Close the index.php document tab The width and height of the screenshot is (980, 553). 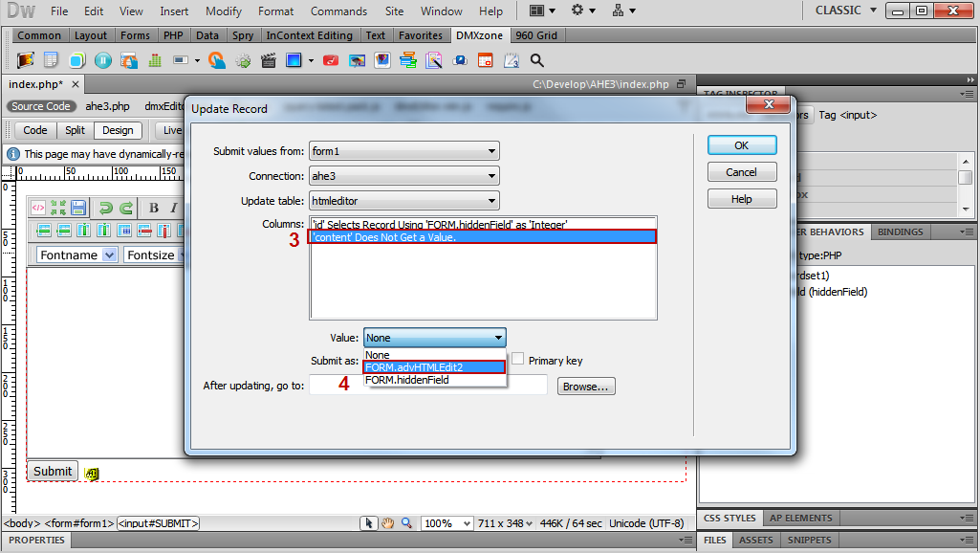75,84
